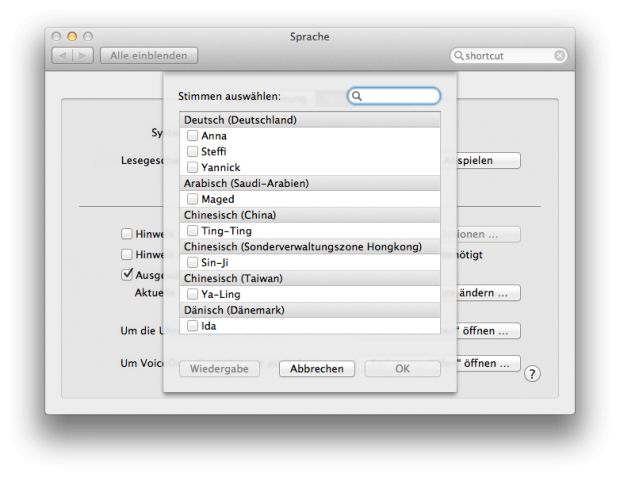The height and width of the screenshot is (477, 620).
Task: Click the Alle einblenden button
Action: (x=149, y=56)
